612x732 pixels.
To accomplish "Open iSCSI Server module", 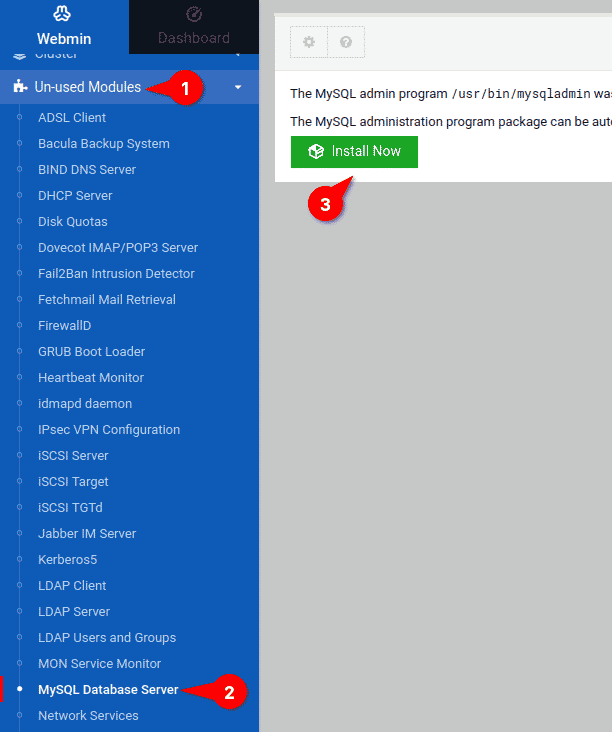I will click(x=73, y=456).
